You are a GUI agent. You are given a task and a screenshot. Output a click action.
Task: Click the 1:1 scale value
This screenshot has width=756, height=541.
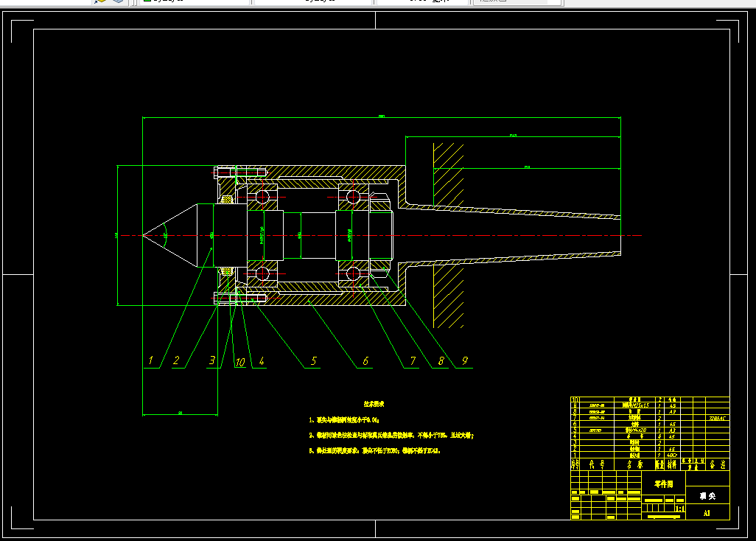click(680, 509)
